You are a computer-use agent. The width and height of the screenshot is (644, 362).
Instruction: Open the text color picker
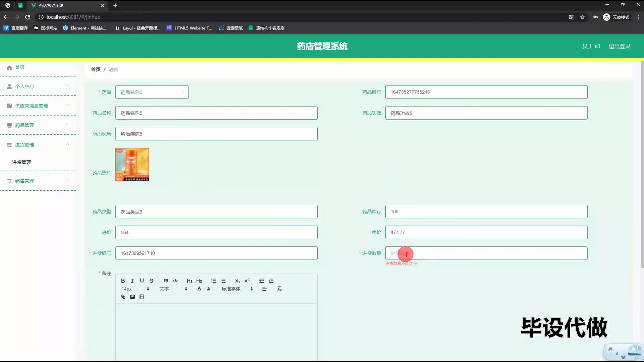tap(199, 289)
